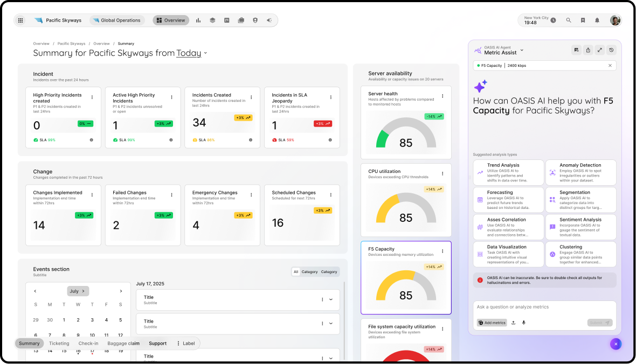Open the layers stack icon in top toolbar

click(212, 20)
